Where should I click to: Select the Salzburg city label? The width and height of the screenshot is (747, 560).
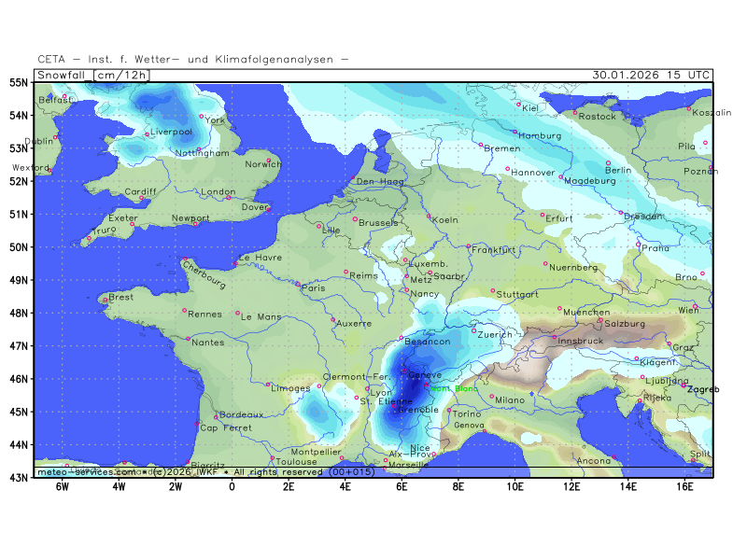click(x=625, y=324)
